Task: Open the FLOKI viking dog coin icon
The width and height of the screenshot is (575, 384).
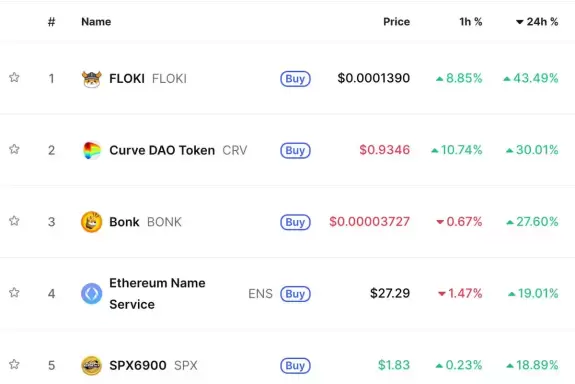Action: click(x=91, y=78)
